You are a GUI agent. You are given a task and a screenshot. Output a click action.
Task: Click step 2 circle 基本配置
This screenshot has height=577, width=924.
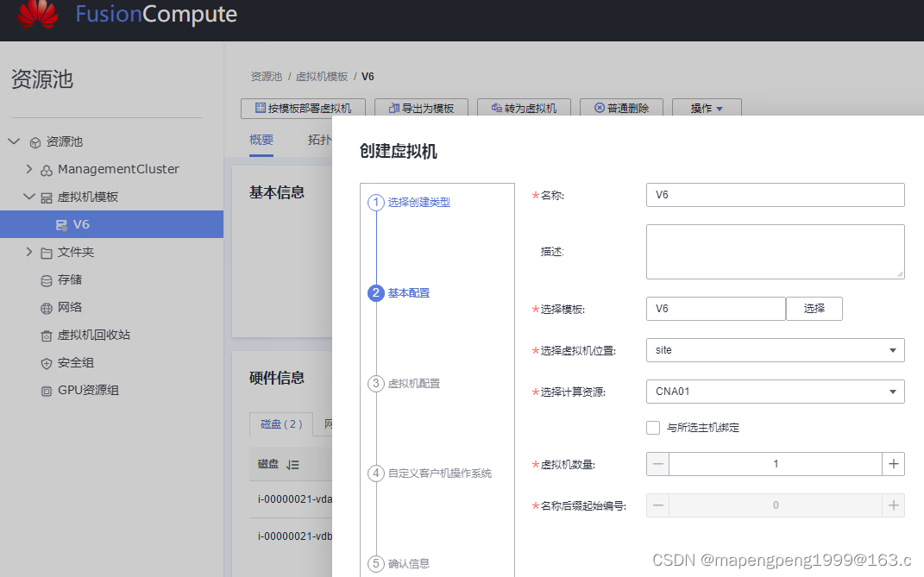pos(376,293)
